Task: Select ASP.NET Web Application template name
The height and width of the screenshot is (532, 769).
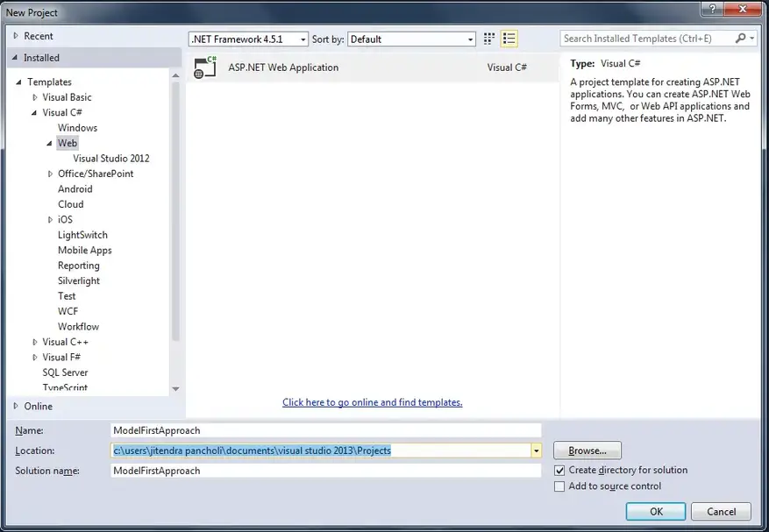Action: [283, 67]
